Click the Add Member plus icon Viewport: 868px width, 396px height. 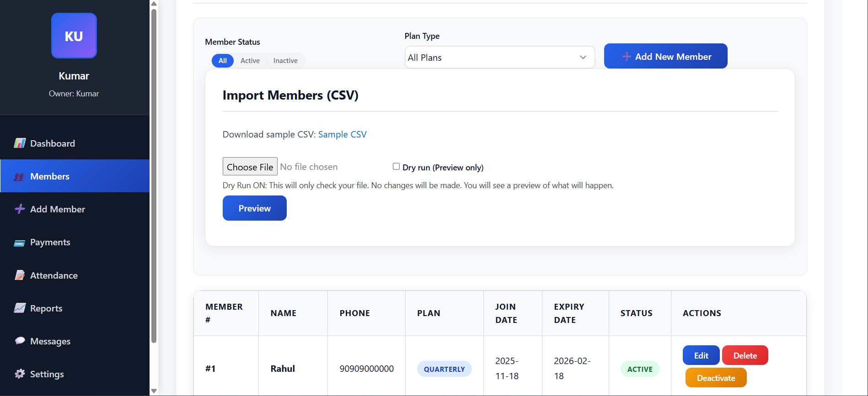point(20,209)
